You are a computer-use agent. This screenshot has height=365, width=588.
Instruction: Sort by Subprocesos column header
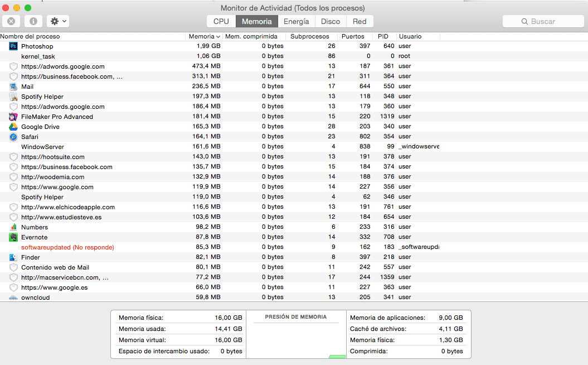point(312,36)
